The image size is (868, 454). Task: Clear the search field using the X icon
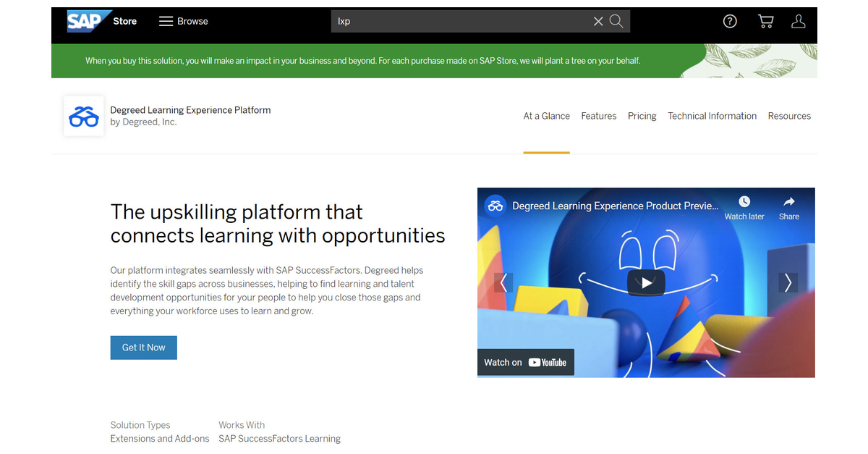click(597, 21)
